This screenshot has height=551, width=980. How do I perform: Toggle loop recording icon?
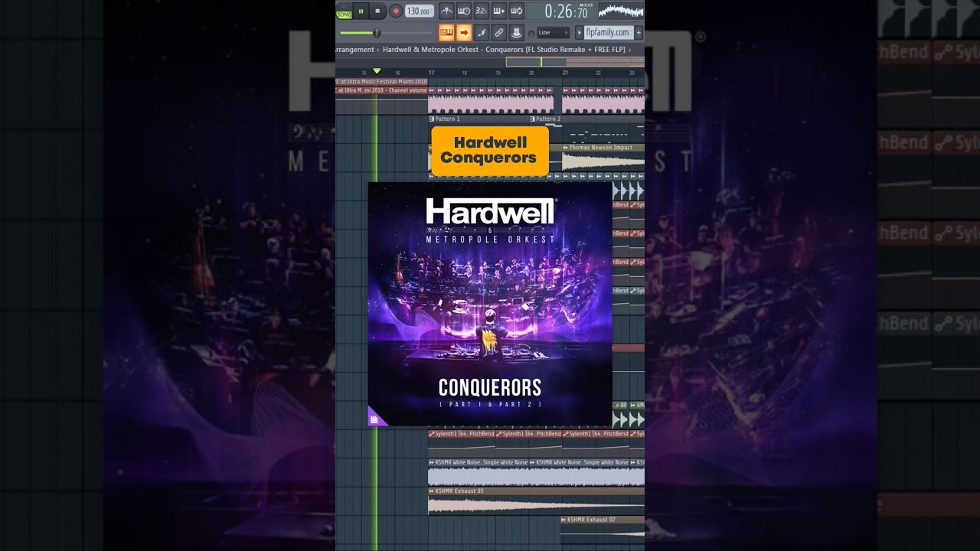point(517,11)
